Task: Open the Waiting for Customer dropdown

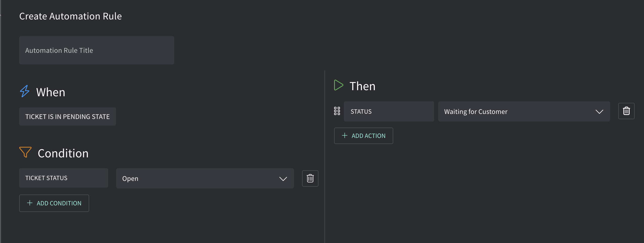Action: (524, 111)
